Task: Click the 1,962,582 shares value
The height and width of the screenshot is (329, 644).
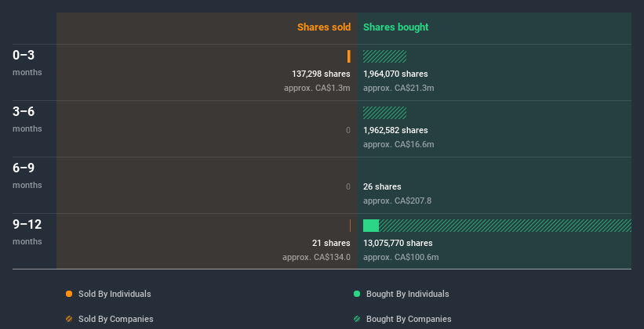Action: tap(395, 130)
